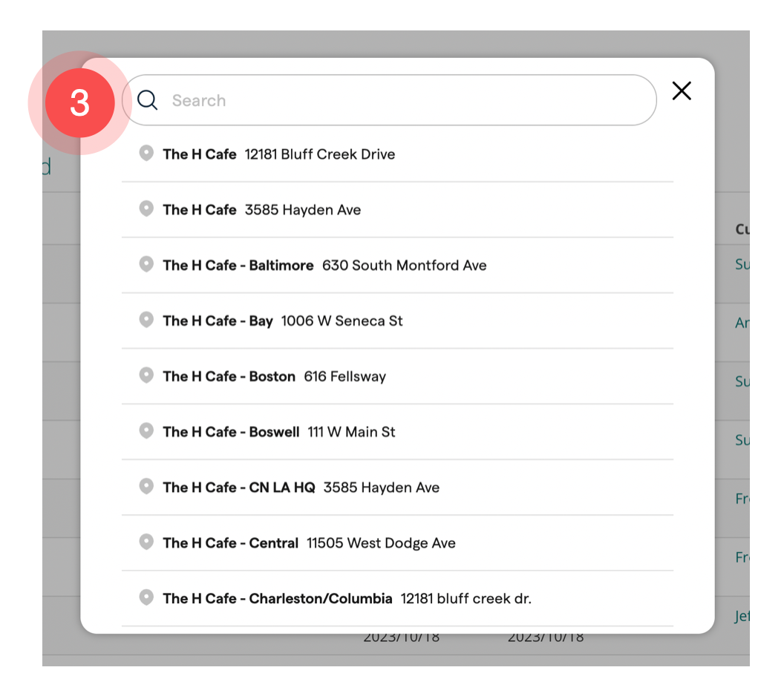This screenshot has height=696, width=784.
Task: Pick The H Cafe - Boswell location name
Action: point(231,433)
